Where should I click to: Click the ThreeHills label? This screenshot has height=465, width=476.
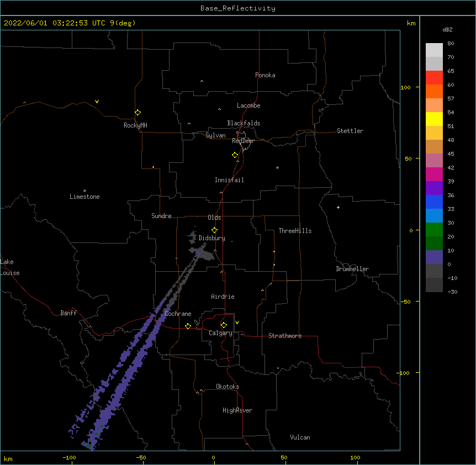[295, 231]
